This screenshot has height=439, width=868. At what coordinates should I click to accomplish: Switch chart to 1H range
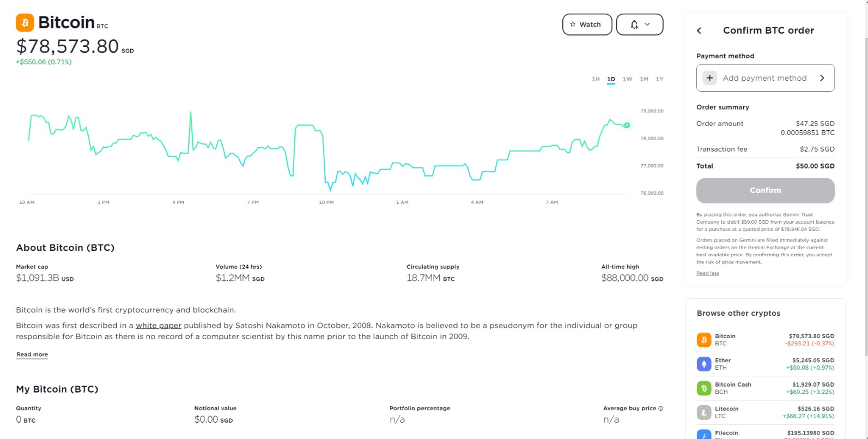pos(596,79)
